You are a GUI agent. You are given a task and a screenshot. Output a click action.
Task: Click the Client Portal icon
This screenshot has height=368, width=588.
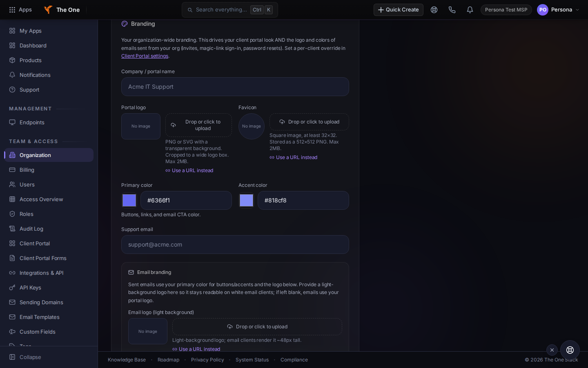(12, 243)
